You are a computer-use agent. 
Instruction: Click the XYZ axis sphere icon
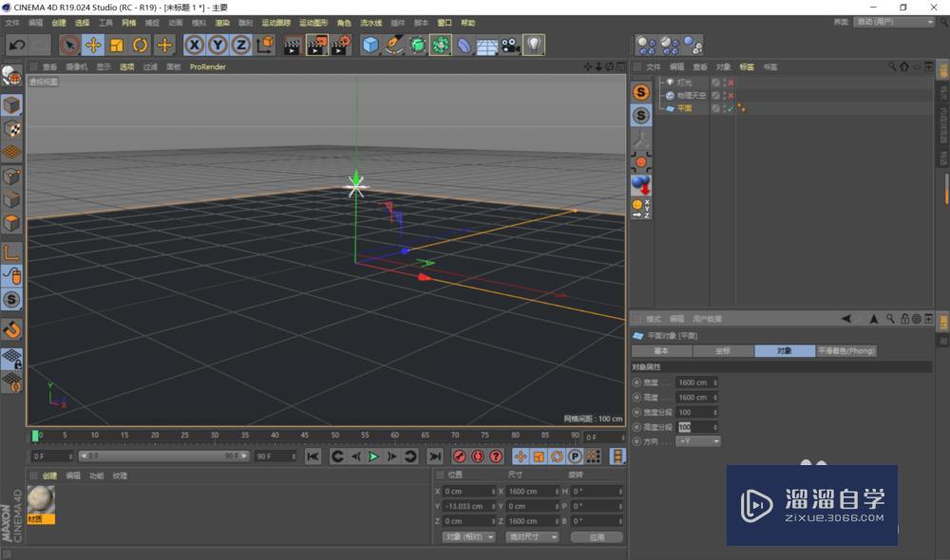[641, 208]
